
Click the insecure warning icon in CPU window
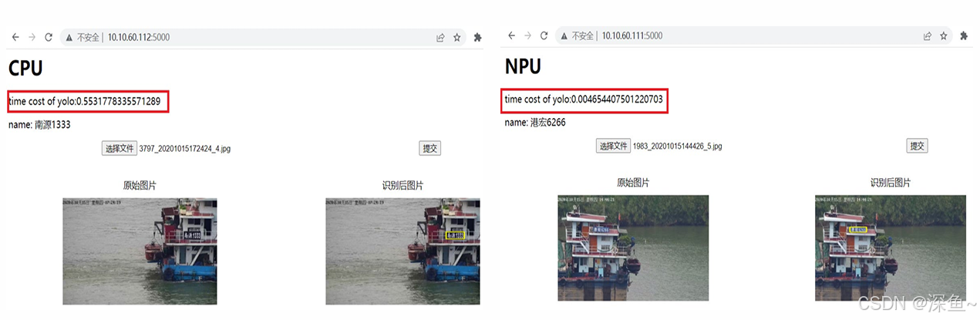[x=69, y=37]
